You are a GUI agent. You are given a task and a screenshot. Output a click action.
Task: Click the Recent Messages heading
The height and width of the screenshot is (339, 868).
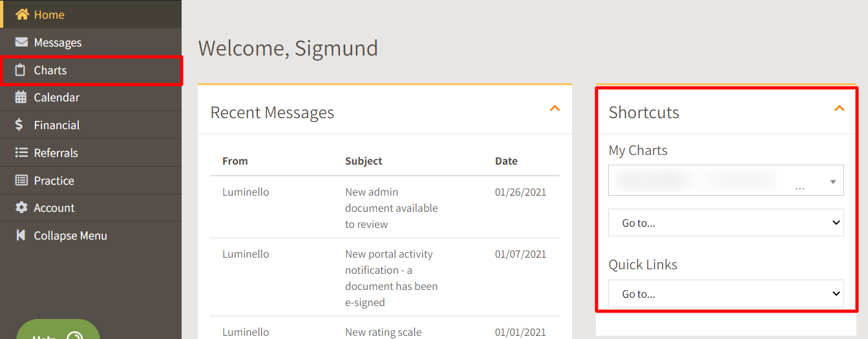point(272,112)
